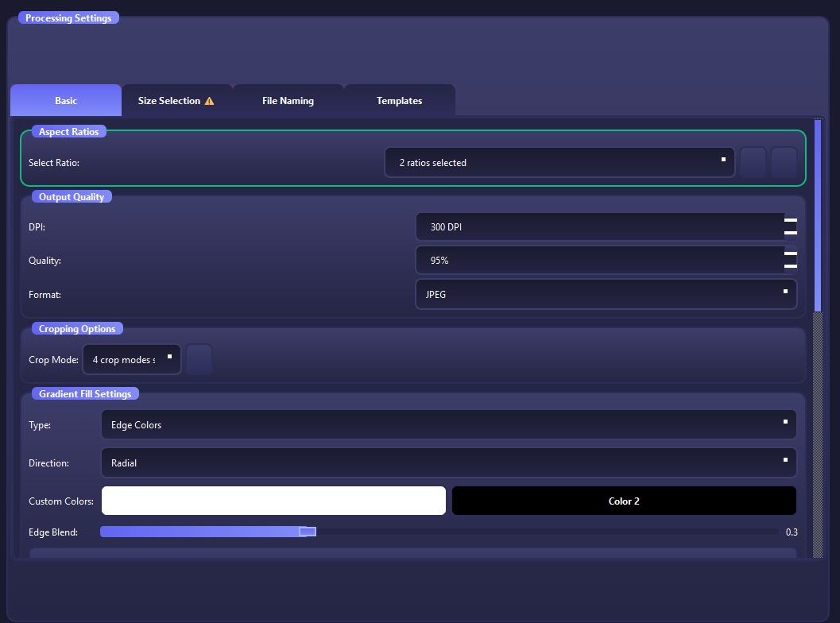Expand the Crop Mode dropdown
The image size is (840, 623).
pyautogui.click(x=132, y=359)
